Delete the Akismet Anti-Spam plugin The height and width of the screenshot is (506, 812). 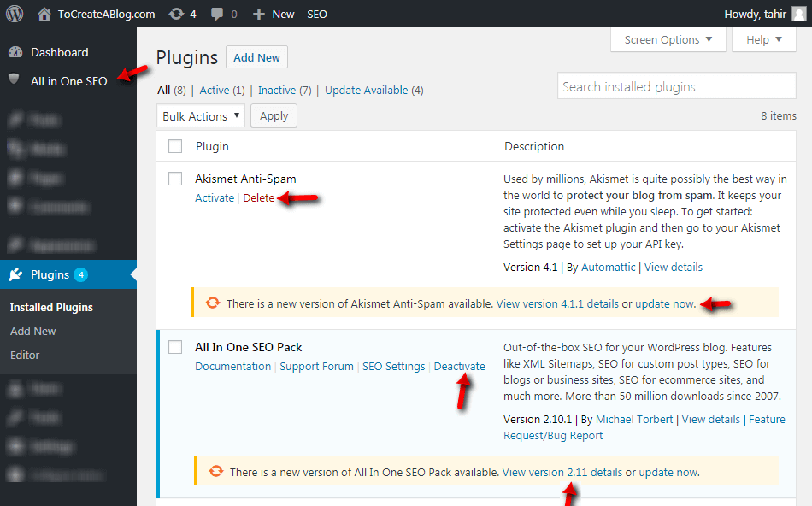coord(258,197)
